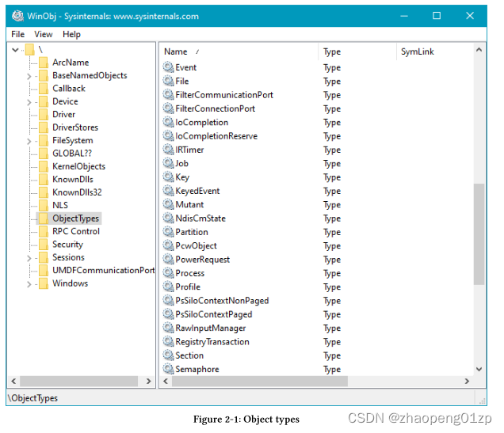Select the Section object icon

point(168,355)
